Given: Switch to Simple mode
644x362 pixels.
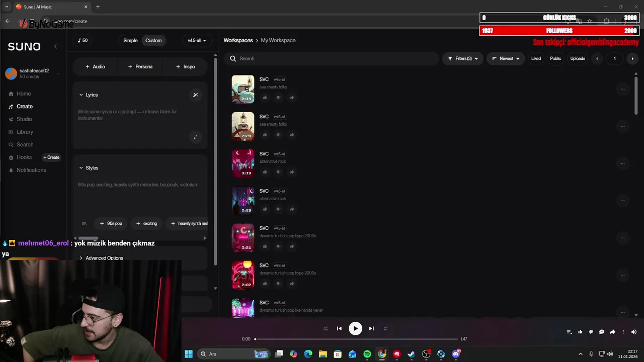Looking at the screenshot, I should (130, 41).
